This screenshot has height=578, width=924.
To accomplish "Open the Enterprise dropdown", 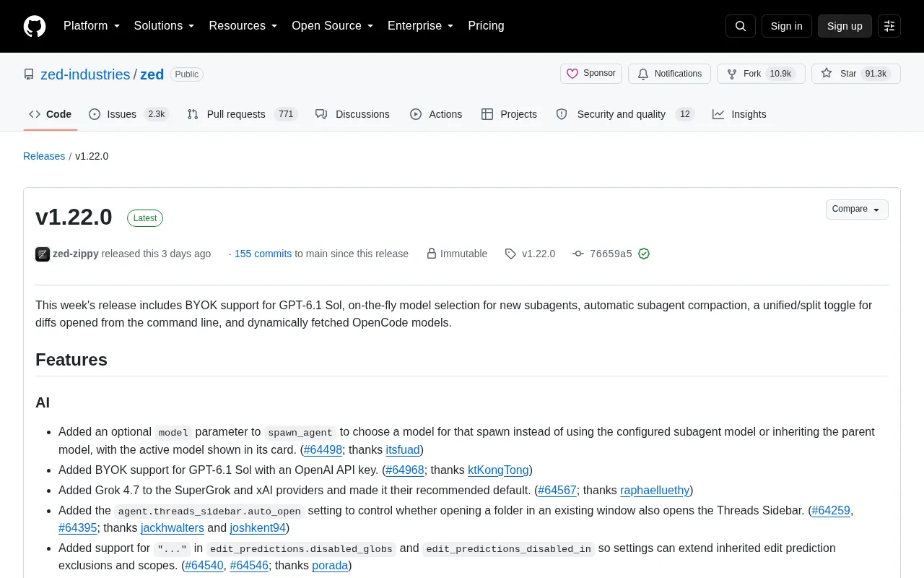I will [421, 26].
